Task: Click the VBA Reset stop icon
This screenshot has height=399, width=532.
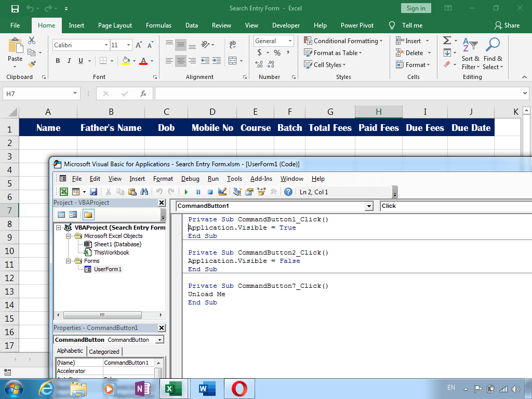Action: [x=210, y=192]
